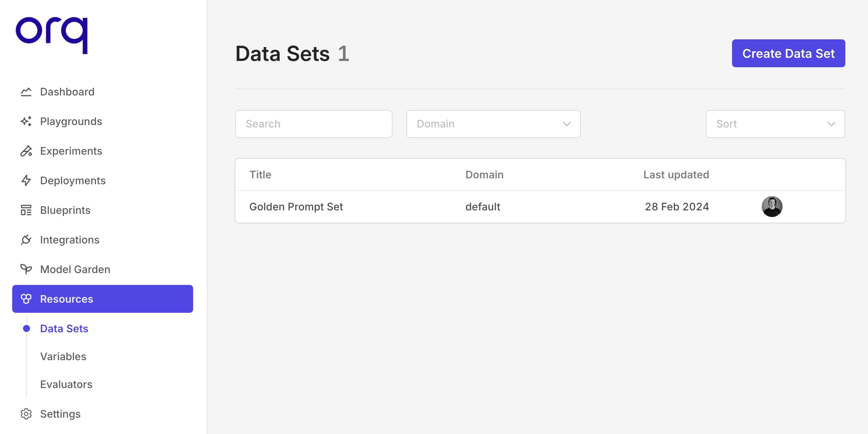Click the Search input field
The image size is (868, 434).
(x=314, y=124)
